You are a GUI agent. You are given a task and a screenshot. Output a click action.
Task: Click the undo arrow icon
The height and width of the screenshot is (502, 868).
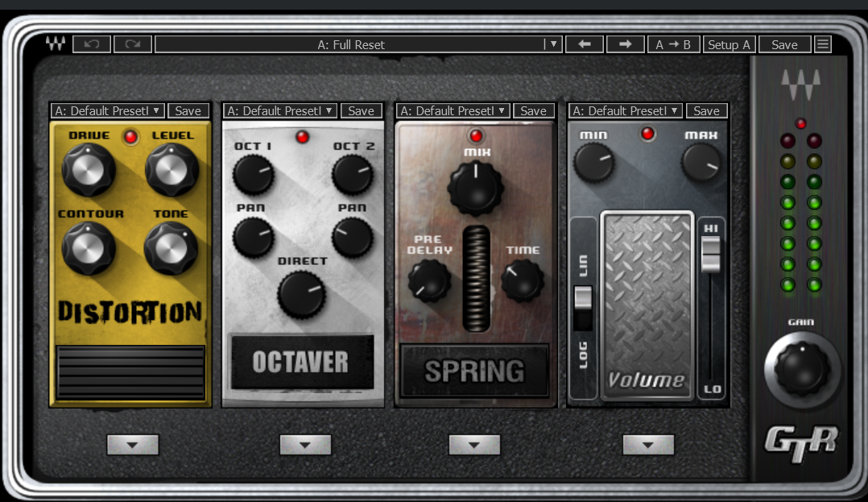pyautogui.click(x=91, y=44)
